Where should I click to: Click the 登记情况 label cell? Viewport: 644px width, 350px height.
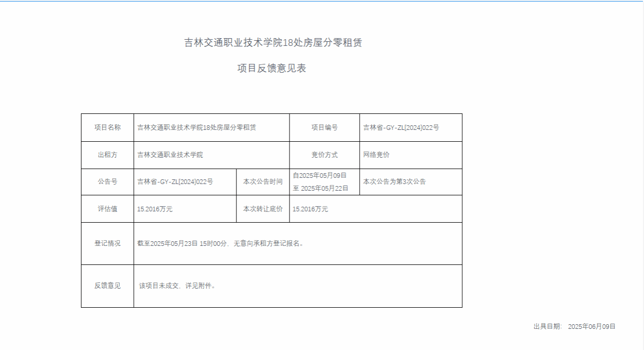[107, 243]
